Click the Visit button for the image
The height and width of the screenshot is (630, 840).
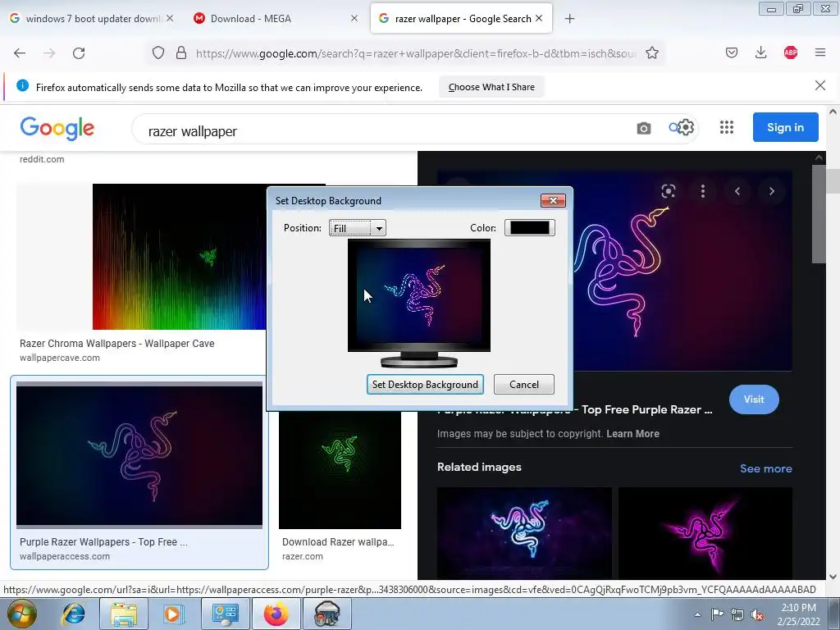pyautogui.click(x=754, y=399)
